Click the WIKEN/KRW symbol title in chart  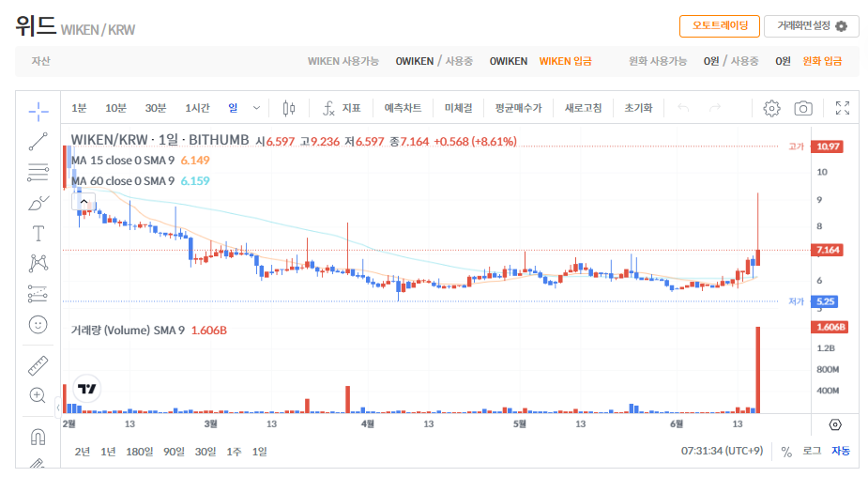pos(160,140)
